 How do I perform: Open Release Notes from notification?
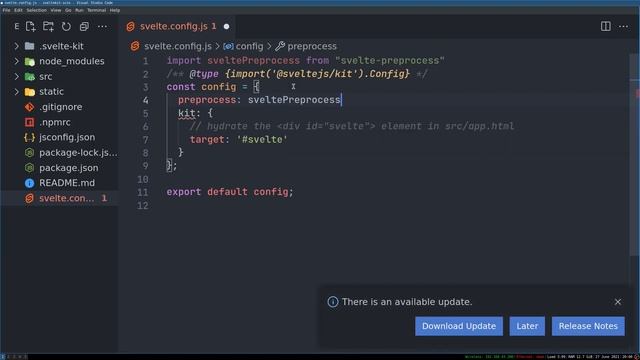(x=588, y=326)
